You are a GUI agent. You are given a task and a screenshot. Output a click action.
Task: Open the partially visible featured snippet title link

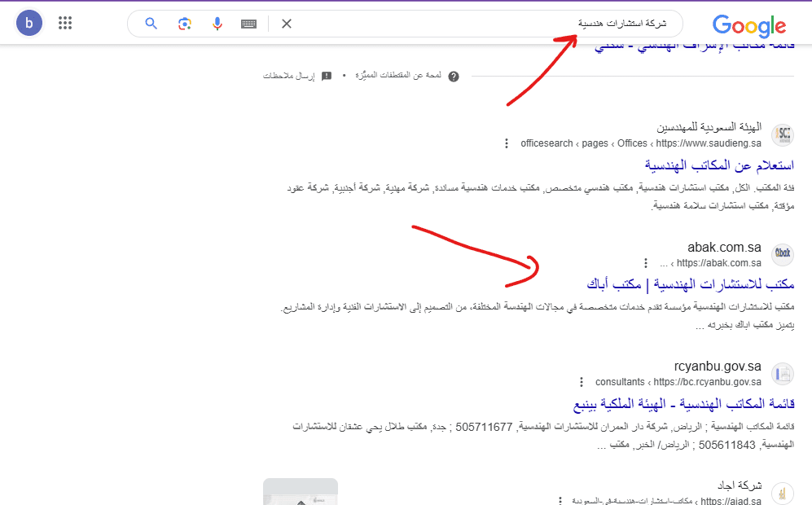click(x=695, y=47)
